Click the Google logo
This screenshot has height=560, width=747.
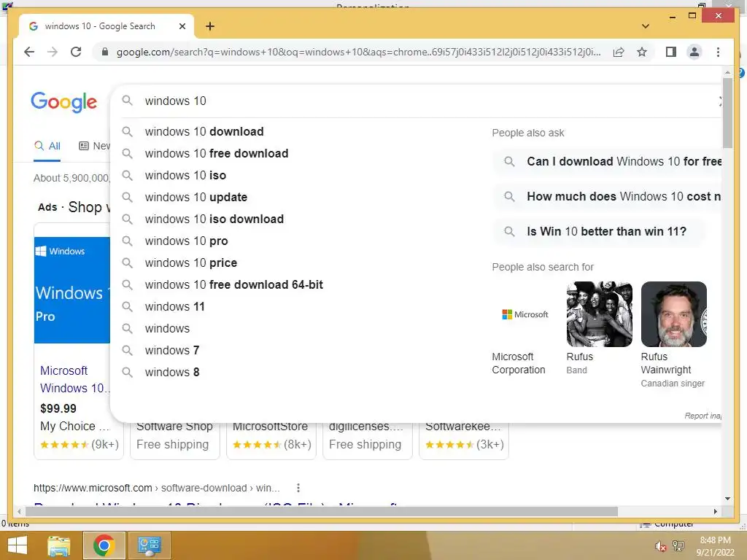pos(64,102)
